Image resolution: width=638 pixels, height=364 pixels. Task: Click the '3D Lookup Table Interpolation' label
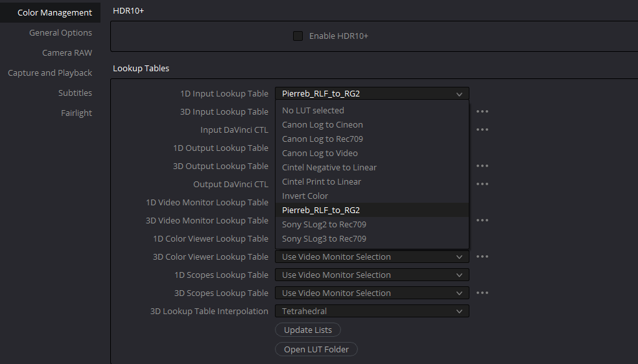(x=209, y=311)
